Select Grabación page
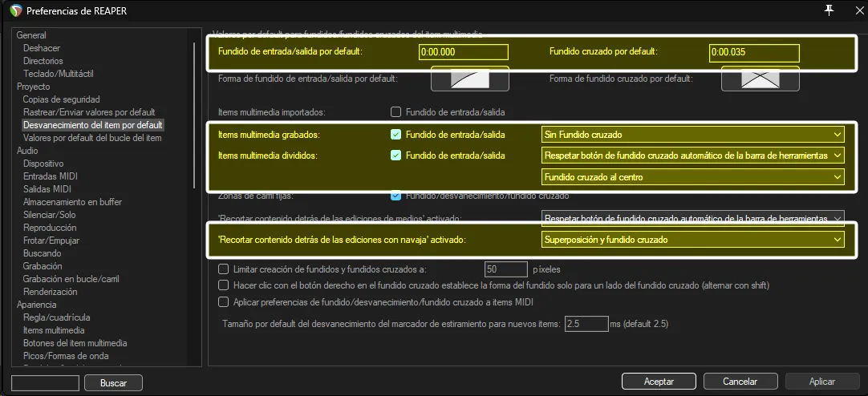868x396 pixels. click(x=42, y=266)
